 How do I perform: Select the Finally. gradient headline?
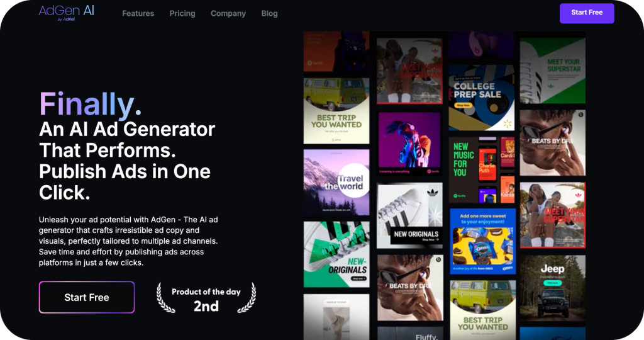pyautogui.click(x=91, y=104)
